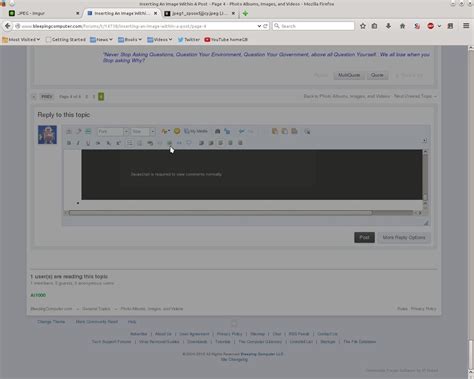This screenshot has width=474, height=379.
Task: Go to Firefox home page icon
Action: 402,26
